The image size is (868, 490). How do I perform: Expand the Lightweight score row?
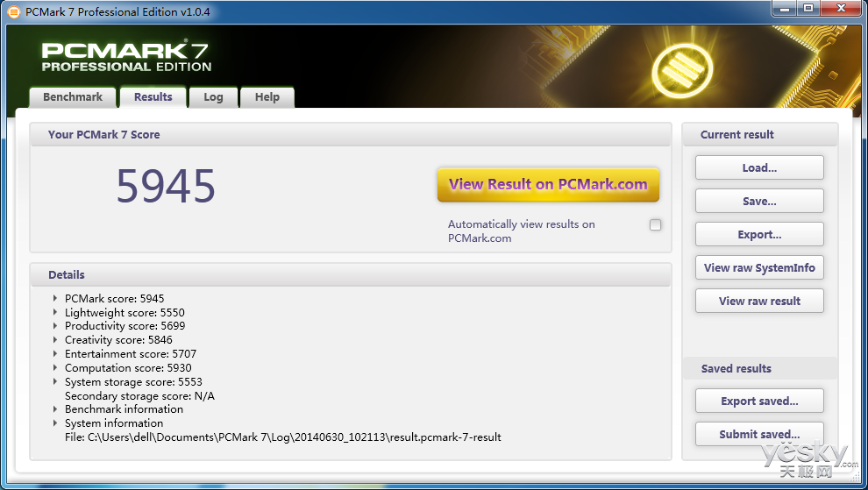click(55, 312)
